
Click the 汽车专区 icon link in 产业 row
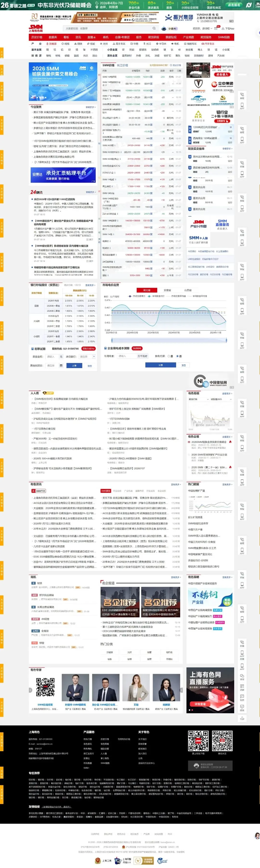(x=208, y=44)
